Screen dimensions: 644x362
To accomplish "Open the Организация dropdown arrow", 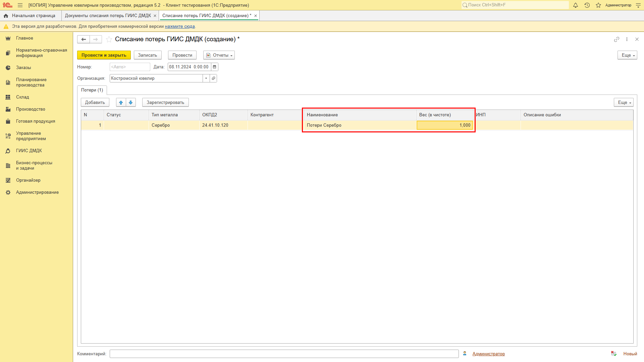I will coord(206,78).
